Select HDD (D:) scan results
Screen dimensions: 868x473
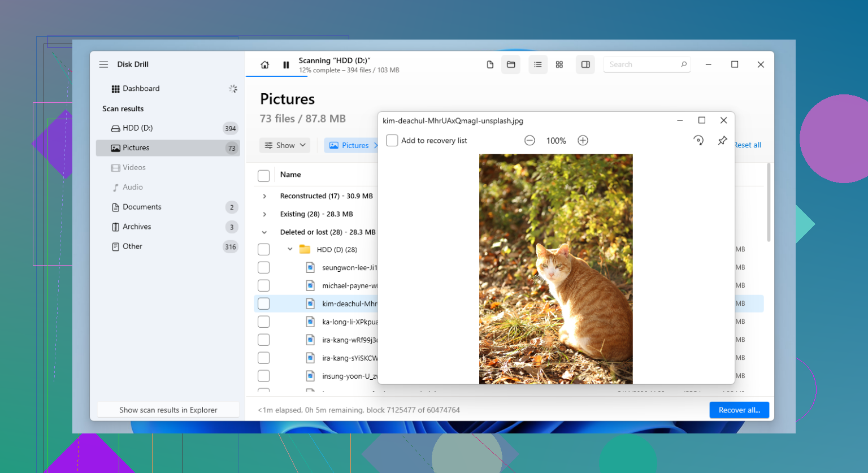pos(168,128)
